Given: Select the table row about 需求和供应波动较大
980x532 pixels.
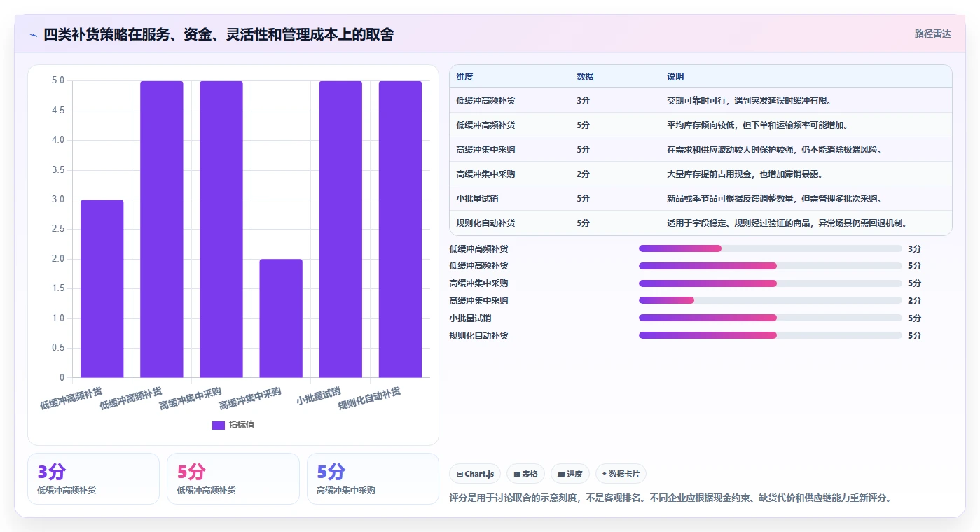Looking at the screenshot, I should click(x=701, y=150).
